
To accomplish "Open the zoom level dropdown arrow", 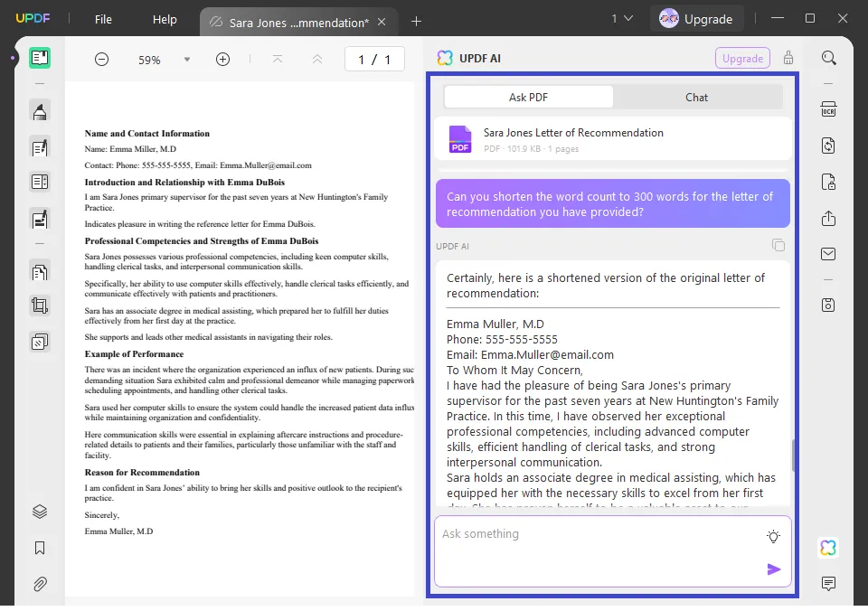I will (187, 60).
